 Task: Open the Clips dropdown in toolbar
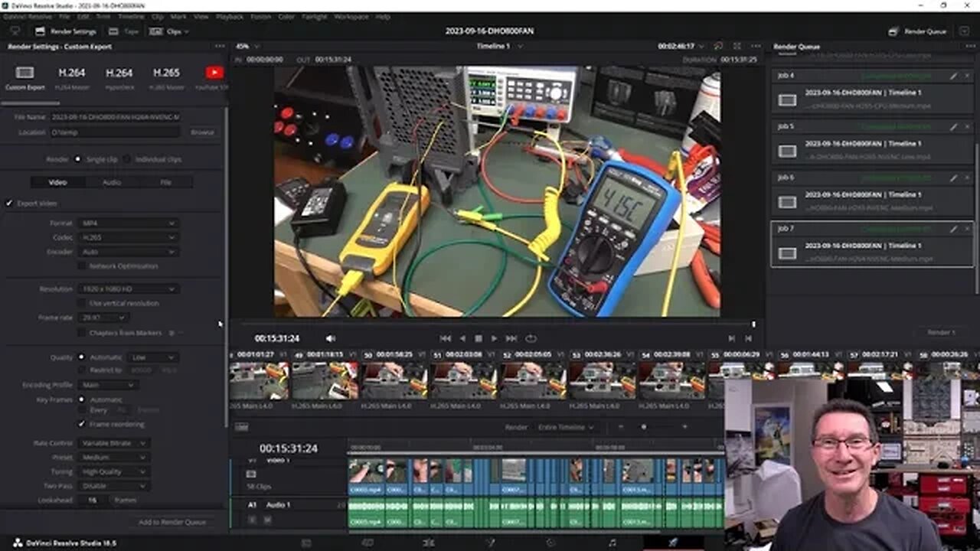[x=169, y=31]
